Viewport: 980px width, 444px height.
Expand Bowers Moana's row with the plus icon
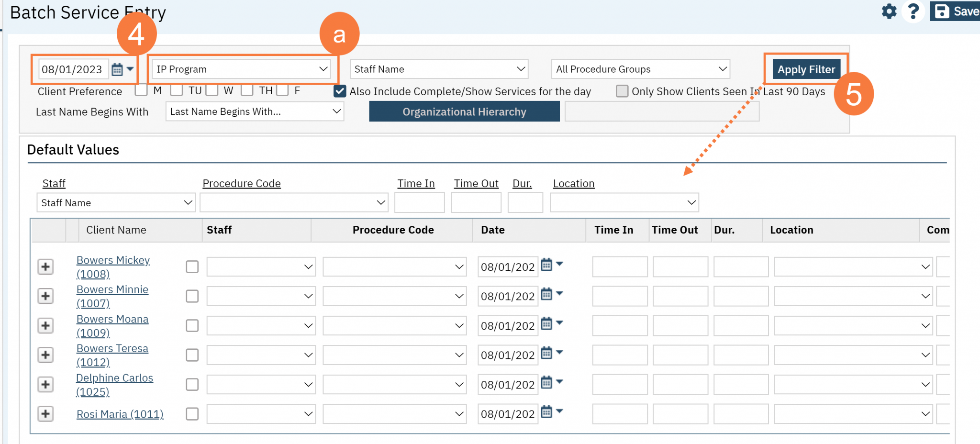tap(45, 325)
